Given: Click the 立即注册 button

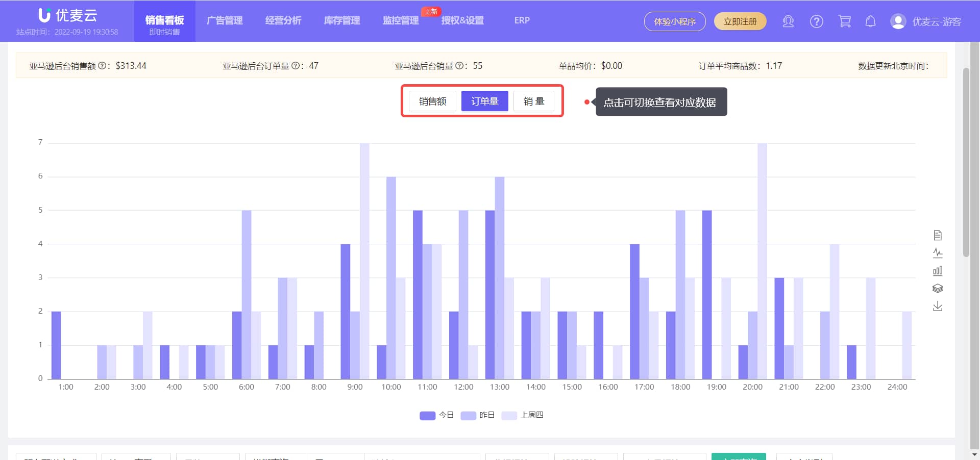Looking at the screenshot, I should tap(740, 21).
